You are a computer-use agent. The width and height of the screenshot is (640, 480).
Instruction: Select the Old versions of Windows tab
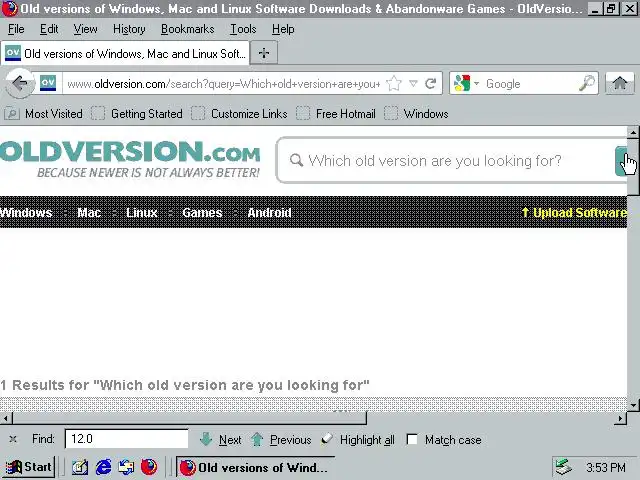coord(125,53)
